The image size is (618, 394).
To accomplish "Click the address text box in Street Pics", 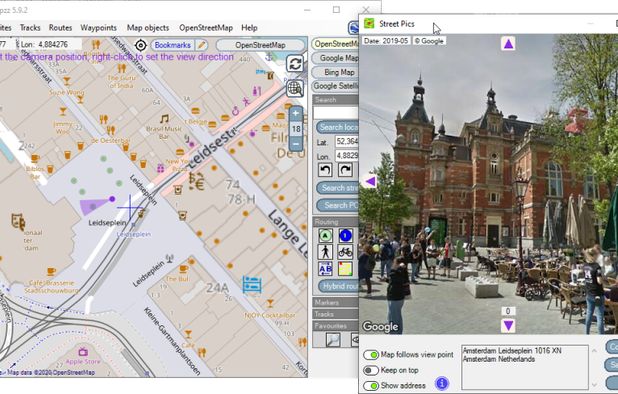I will [525, 367].
